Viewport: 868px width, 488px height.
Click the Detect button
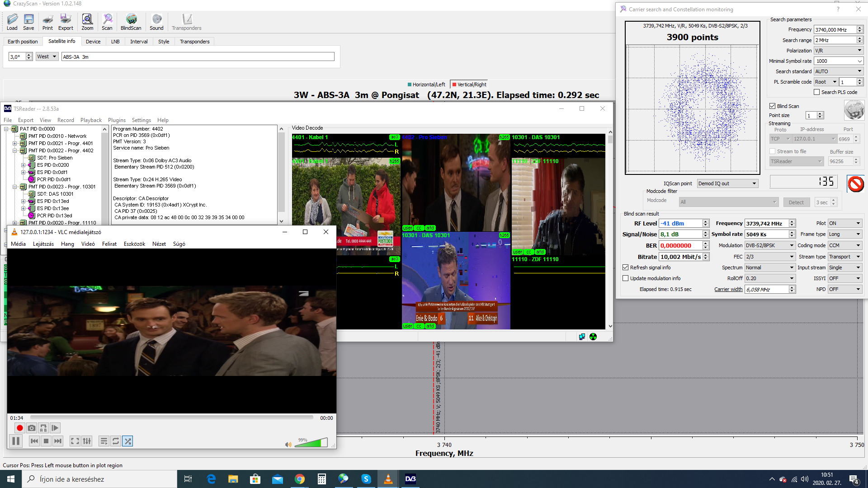(x=796, y=202)
